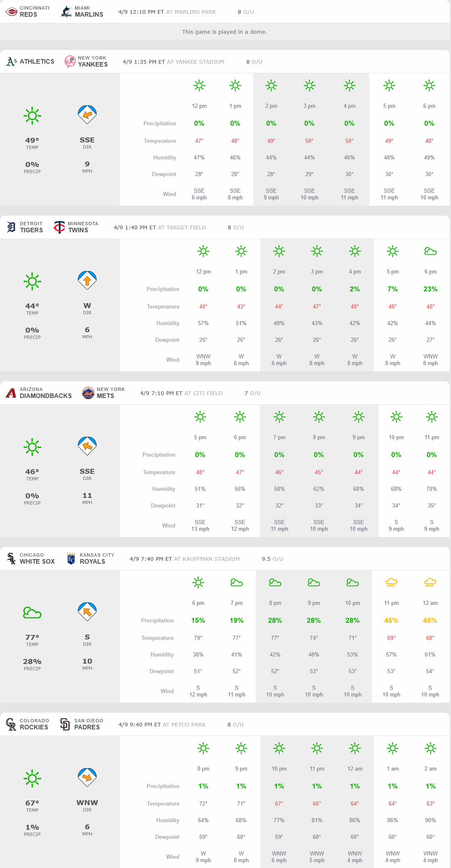Click the Miami Marlins team logo
Viewport: 451px width, 868px height.
[66, 12]
